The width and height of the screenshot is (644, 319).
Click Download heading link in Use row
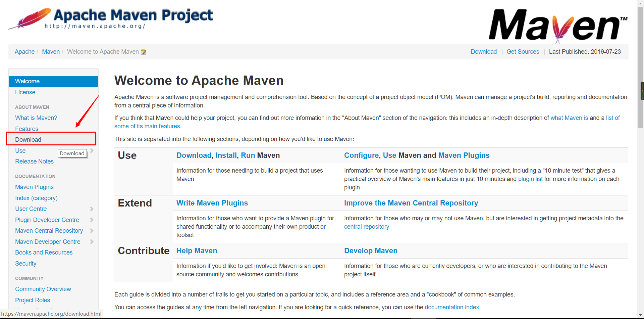click(194, 155)
